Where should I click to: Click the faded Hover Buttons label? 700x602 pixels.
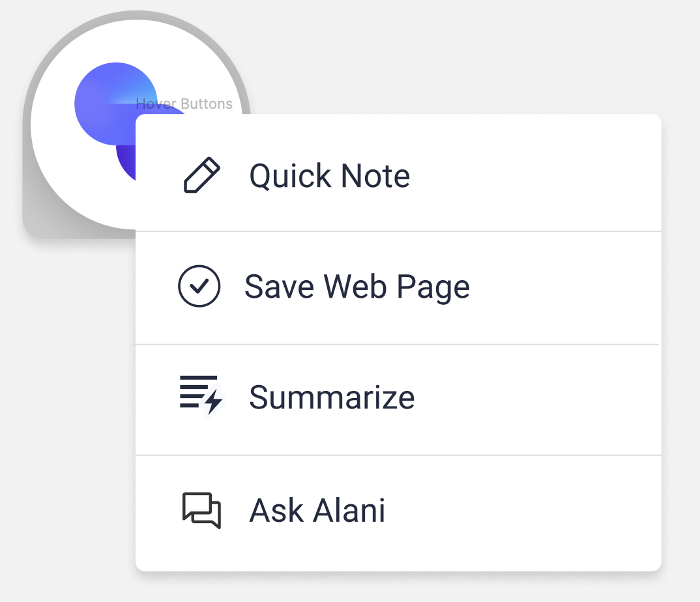[184, 104]
